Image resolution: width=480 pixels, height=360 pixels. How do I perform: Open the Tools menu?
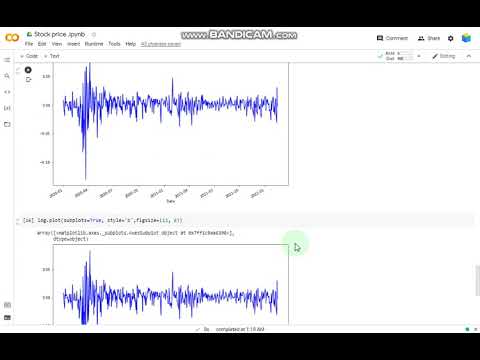point(114,44)
